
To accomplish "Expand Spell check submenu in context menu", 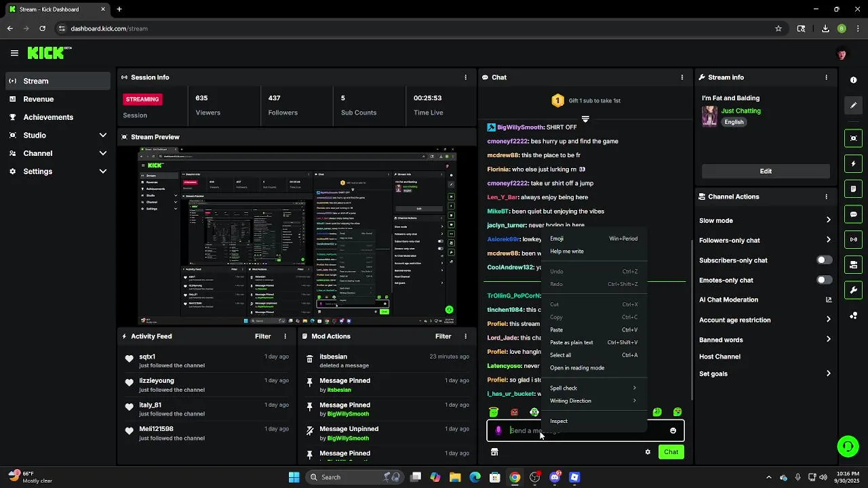I will click(x=593, y=388).
